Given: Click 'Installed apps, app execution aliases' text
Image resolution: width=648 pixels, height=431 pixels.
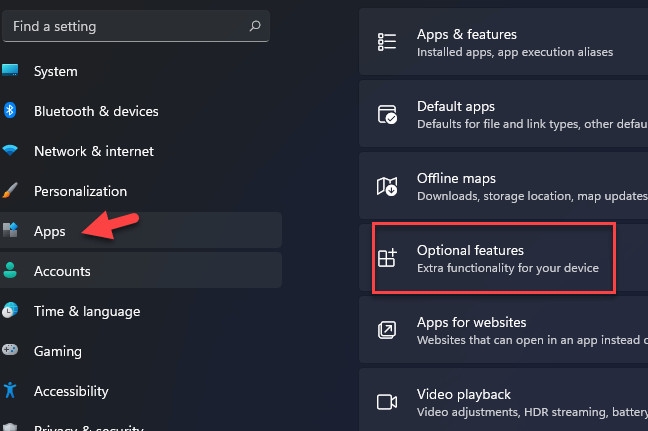Looking at the screenshot, I should click(x=515, y=52).
